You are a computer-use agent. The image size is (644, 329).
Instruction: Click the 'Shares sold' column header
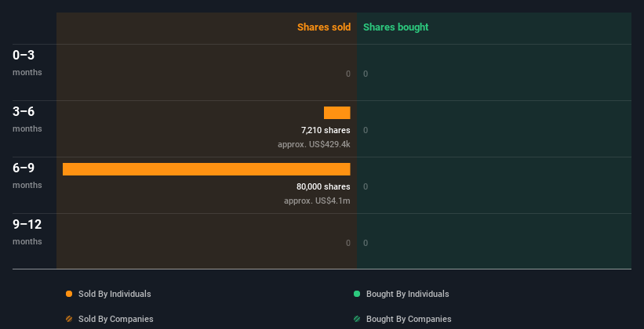click(324, 27)
